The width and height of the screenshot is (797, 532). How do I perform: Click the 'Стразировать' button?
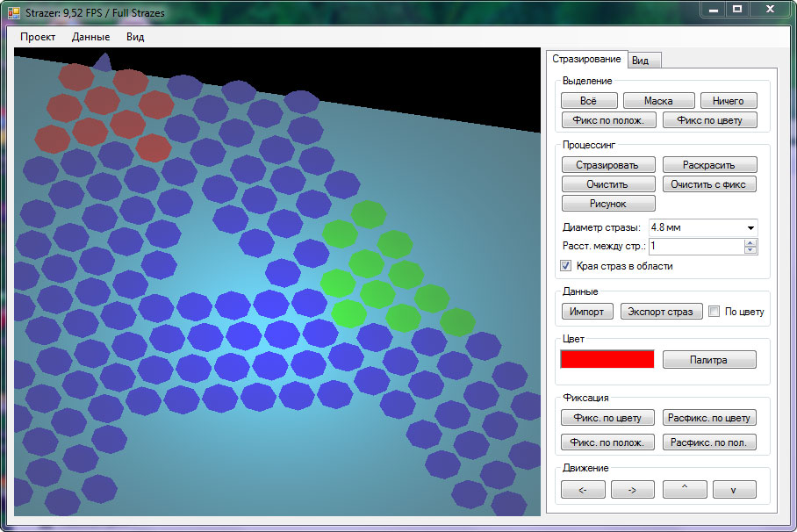607,165
